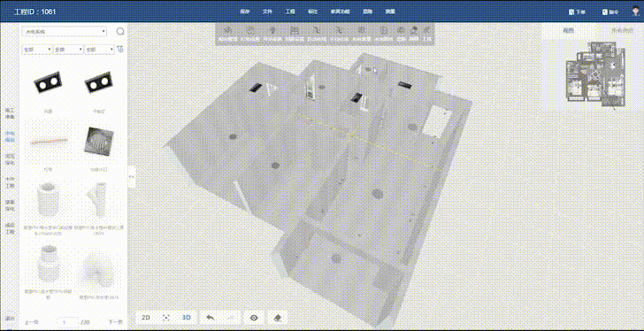This screenshot has width=644, height=331.
Task: Click the 下单 button in the header
Action: [x=577, y=12]
